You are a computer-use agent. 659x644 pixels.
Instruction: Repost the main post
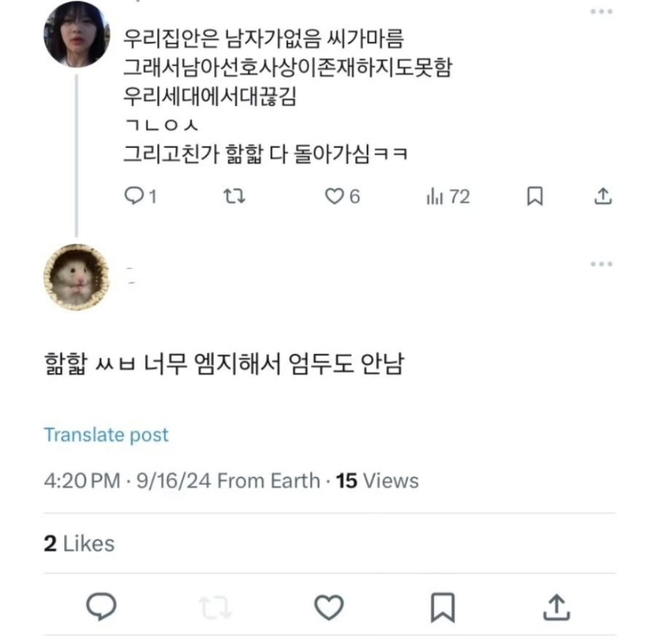[215, 606]
